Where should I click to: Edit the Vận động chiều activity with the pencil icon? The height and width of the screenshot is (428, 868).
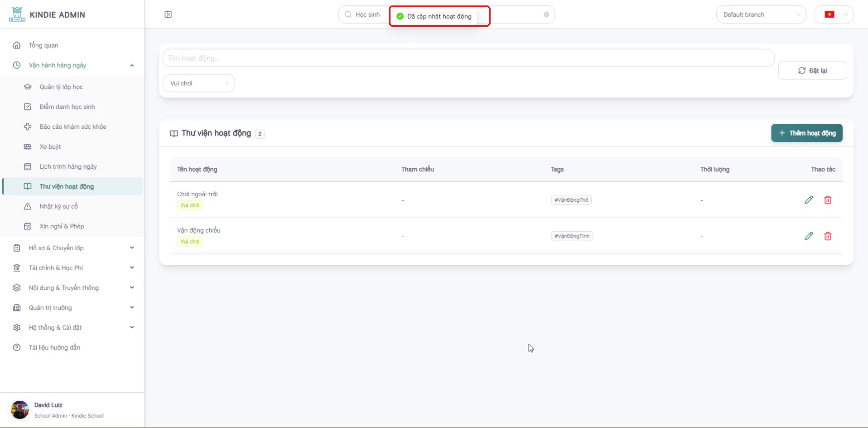pyautogui.click(x=809, y=236)
